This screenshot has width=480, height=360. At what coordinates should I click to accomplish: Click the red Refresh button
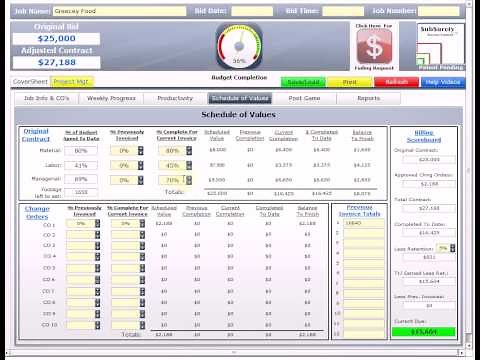pos(396,82)
